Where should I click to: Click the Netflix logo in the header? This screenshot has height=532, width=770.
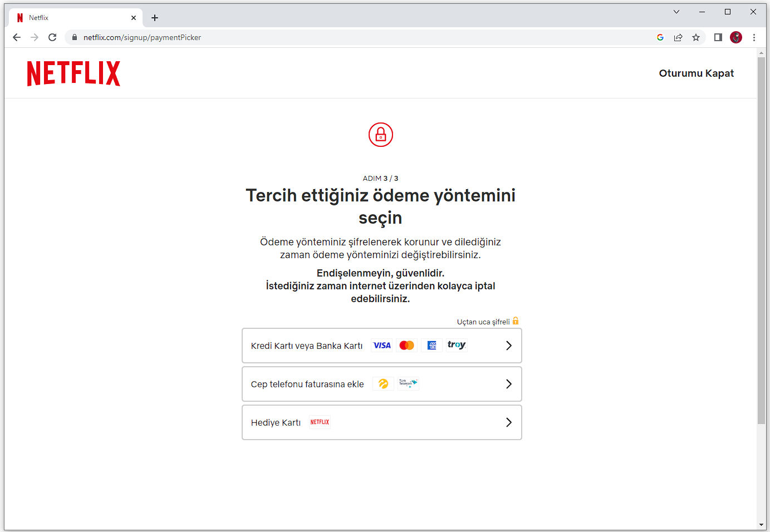(x=73, y=73)
